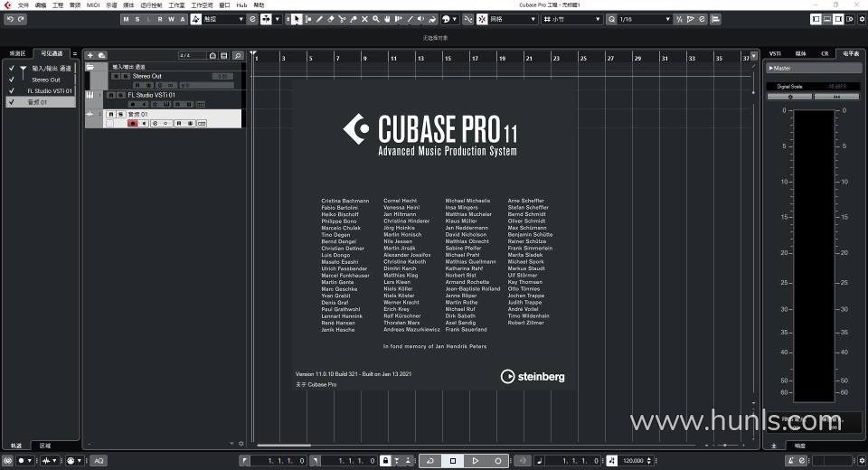Select the Object Selection arrow tool
This screenshot has height=470, width=868.
point(297,19)
